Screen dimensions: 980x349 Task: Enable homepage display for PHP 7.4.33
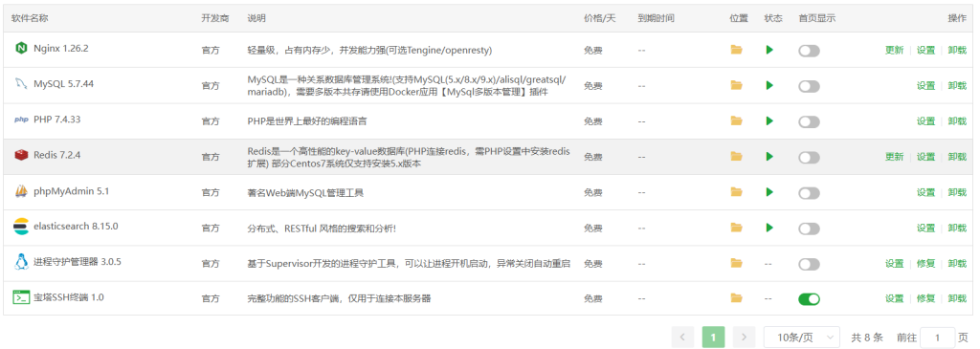(x=809, y=121)
